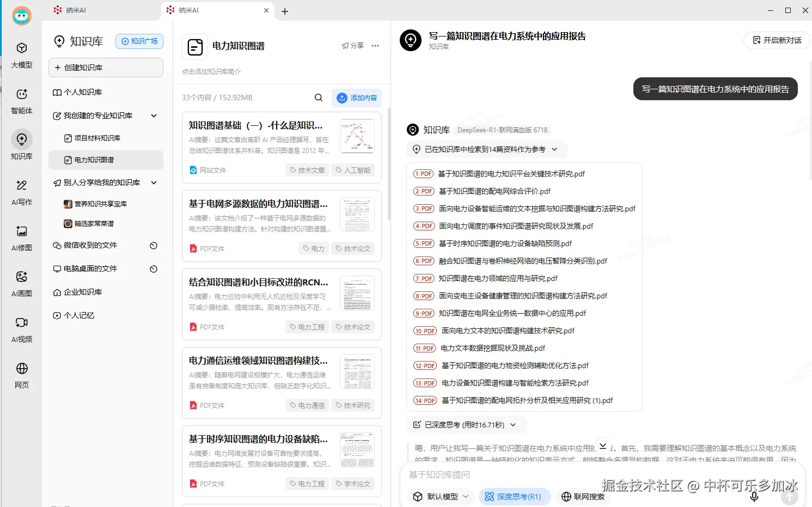Click the 电力通信 tag
This screenshot has height=507, width=812.
[x=307, y=406]
